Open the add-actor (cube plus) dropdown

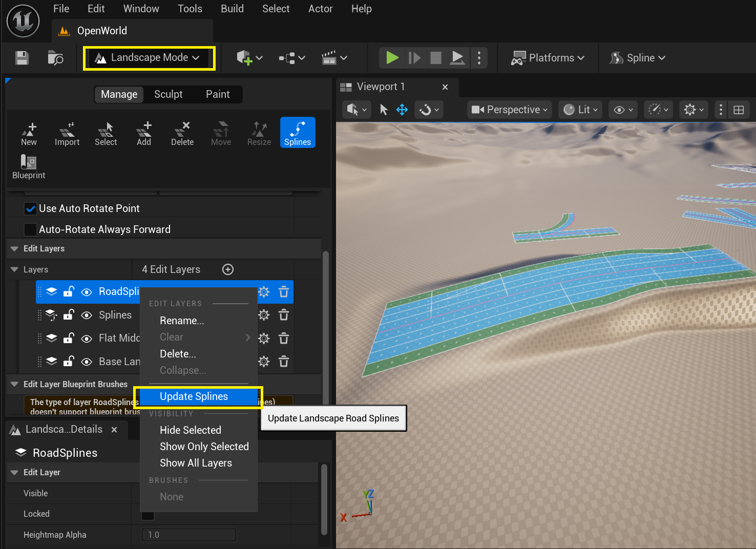point(249,58)
